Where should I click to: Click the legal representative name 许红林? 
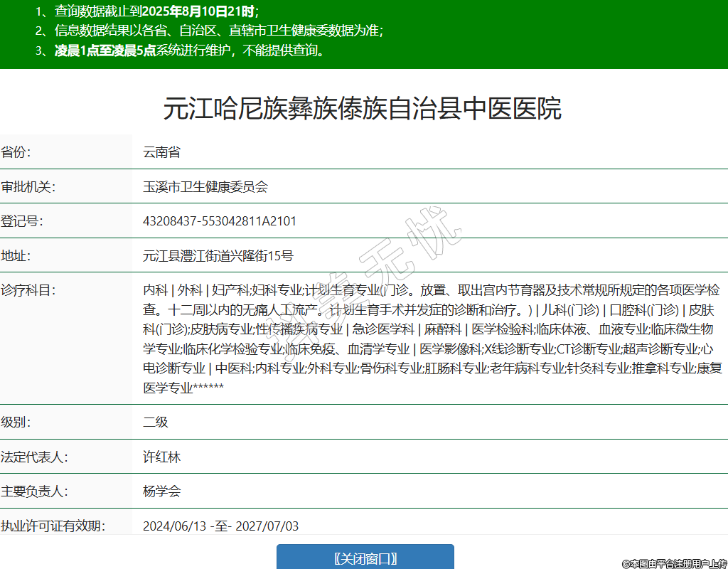pyautogui.click(x=162, y=457)
